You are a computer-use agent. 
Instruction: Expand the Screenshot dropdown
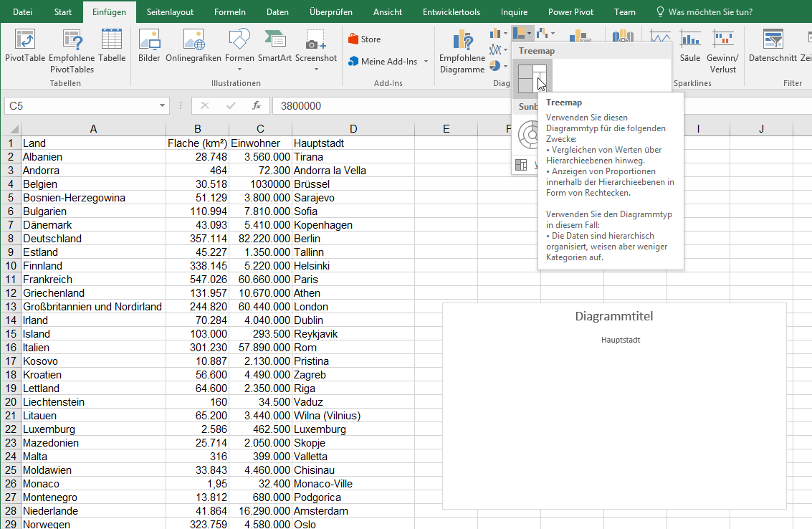pos(316,68)
